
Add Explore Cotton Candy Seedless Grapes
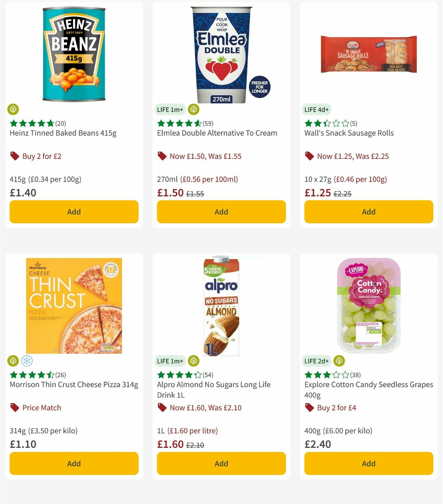tap(368, 463)
